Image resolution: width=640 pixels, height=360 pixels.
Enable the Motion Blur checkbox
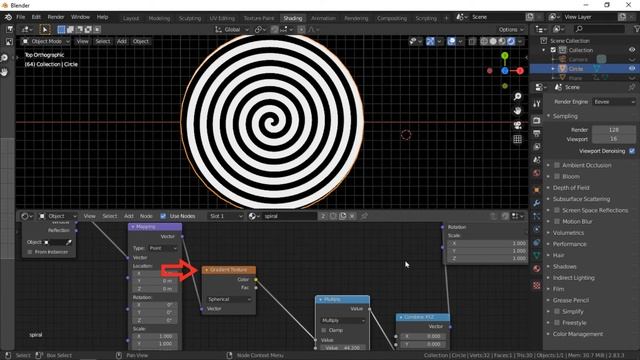(557, 221)
